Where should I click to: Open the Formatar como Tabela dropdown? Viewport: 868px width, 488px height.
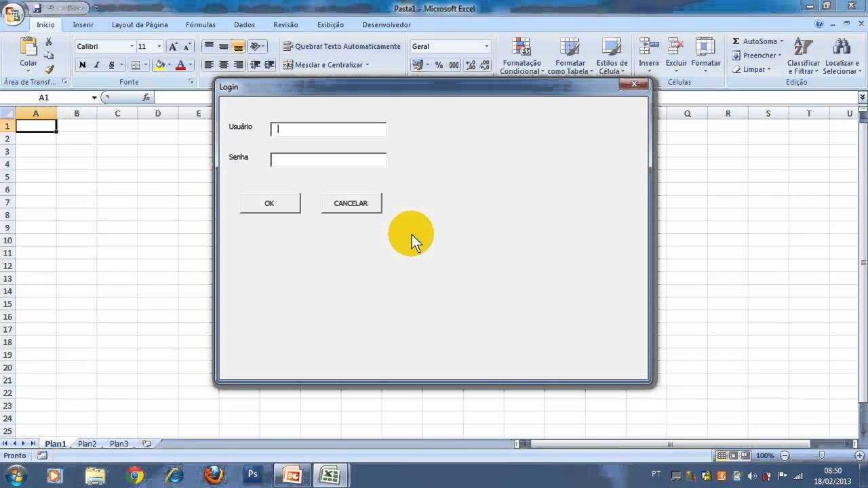(570, 56)
